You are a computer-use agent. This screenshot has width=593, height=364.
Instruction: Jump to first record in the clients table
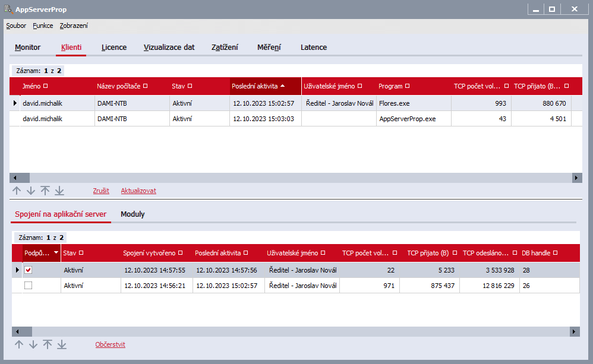point(45,191)
